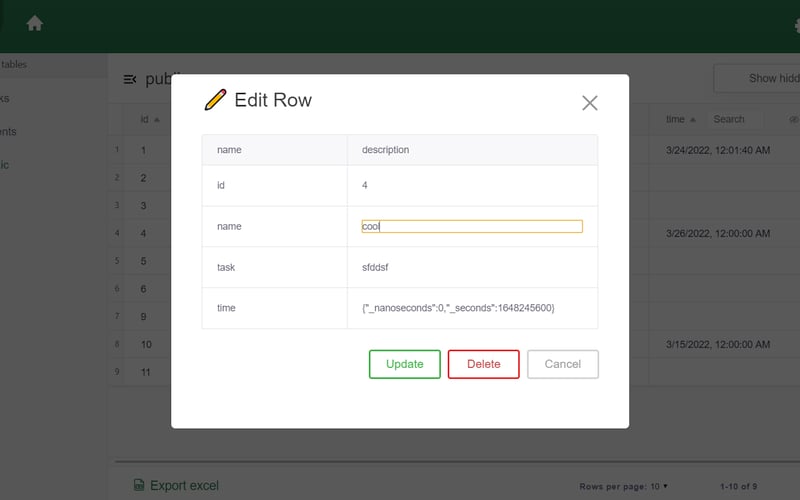Click the pencil icon beside Edit Row
The height and width of the screenshot is (500, 800).
(215, 99)
